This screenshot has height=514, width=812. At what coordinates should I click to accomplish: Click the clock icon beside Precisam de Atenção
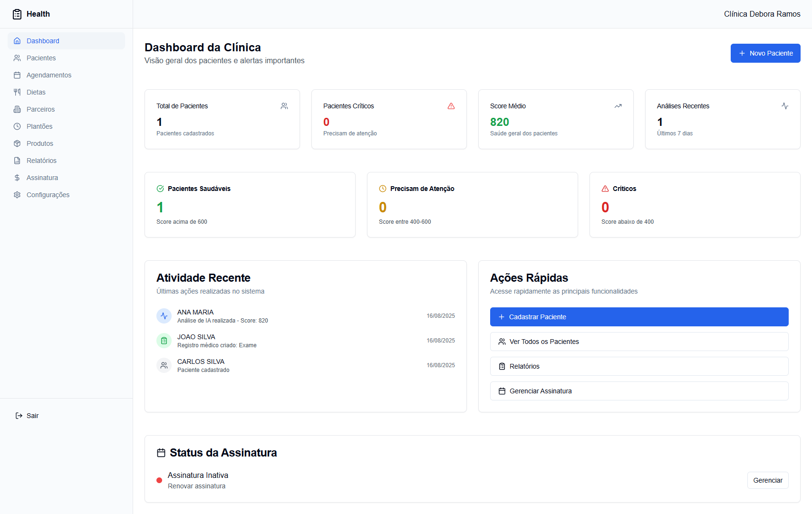[x=383, y=189]
